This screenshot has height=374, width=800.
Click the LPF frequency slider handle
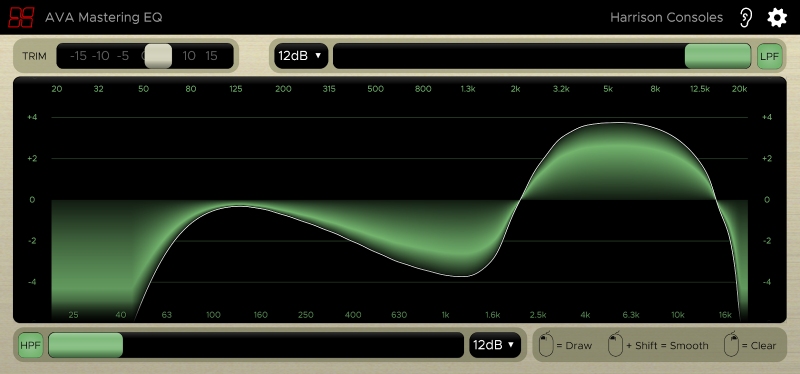coord(718,56)
